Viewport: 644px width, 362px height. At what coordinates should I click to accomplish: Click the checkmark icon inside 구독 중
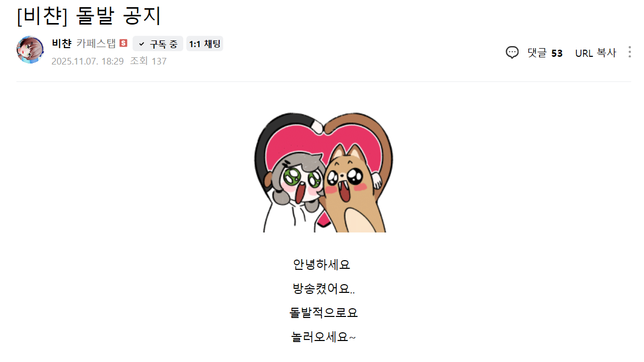pyautogui.click(x=142, y=44)
